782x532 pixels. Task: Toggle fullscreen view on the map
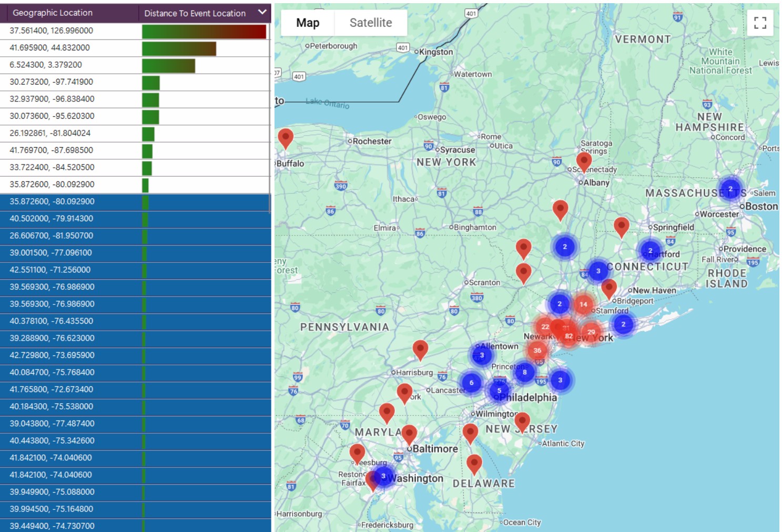(760, 23)
